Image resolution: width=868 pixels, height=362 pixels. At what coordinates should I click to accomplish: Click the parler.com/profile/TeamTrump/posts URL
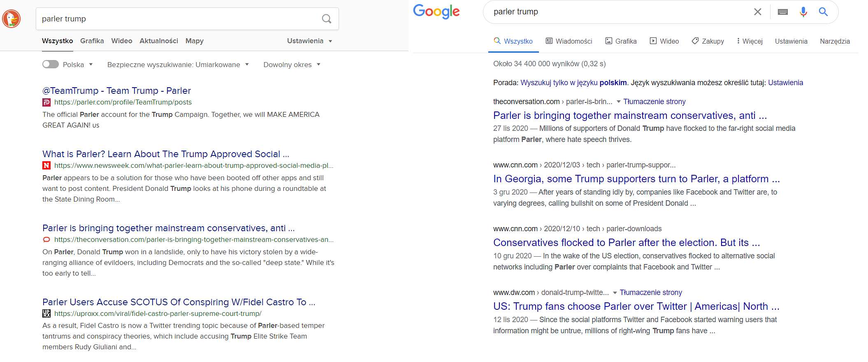pyautogui.click(x=123, y=102)
